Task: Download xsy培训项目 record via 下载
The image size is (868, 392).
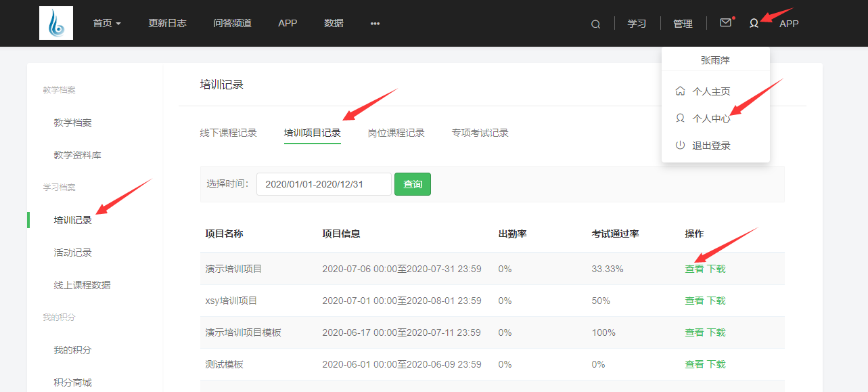Action: point(716,301)
